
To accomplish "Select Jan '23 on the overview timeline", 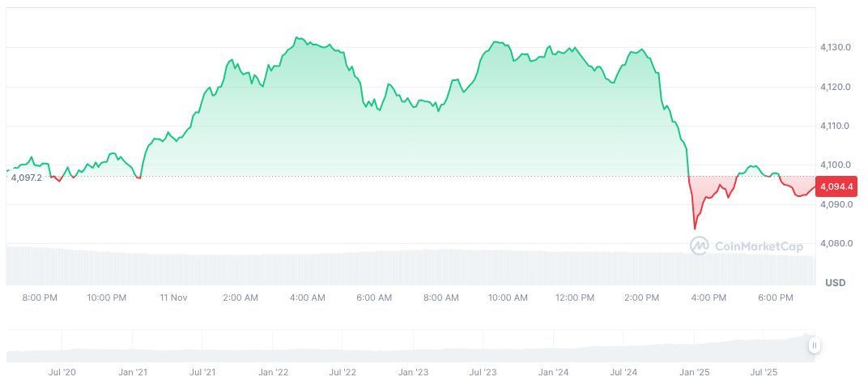I will (413, 372).
